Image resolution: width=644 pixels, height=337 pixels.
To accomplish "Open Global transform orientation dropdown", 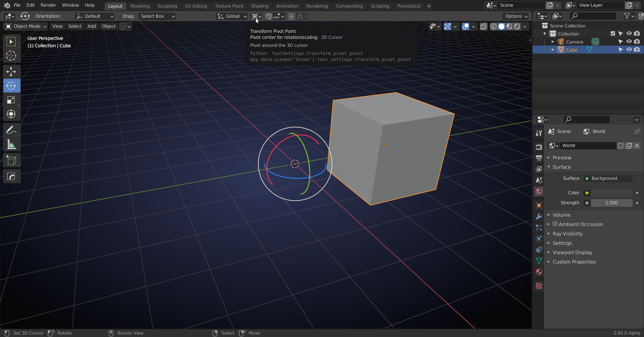I will point(232,16).
